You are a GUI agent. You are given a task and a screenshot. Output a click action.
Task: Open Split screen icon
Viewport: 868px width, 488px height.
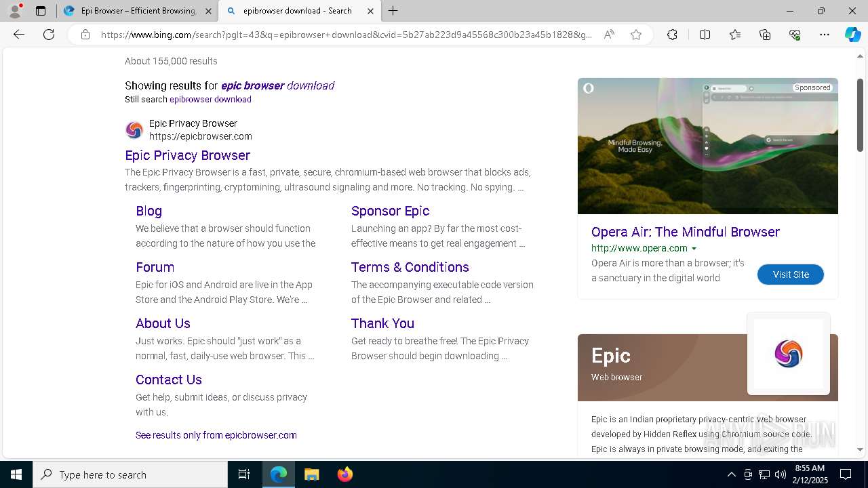tap(705, 35)
